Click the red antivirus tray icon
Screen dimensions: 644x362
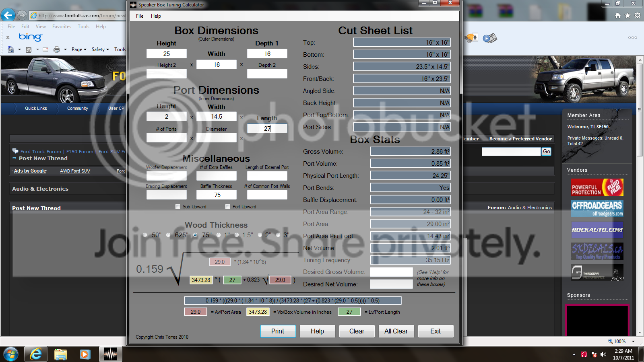click(x=584, y=354)
